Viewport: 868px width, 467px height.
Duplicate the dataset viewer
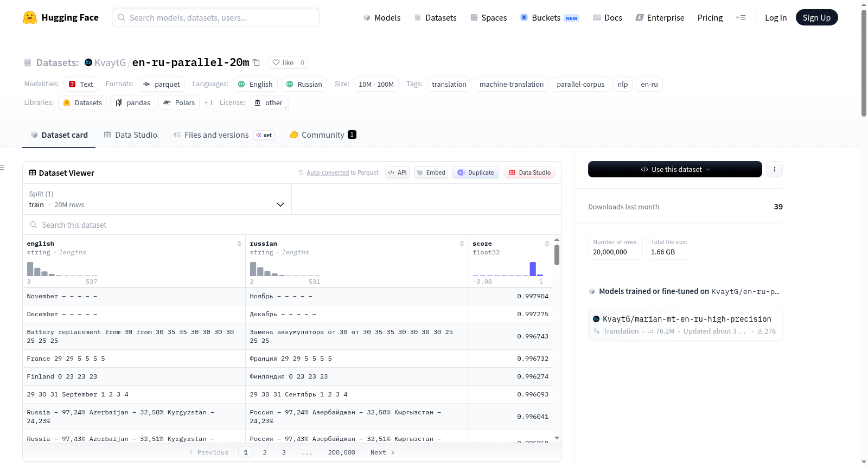click(476, 172)
